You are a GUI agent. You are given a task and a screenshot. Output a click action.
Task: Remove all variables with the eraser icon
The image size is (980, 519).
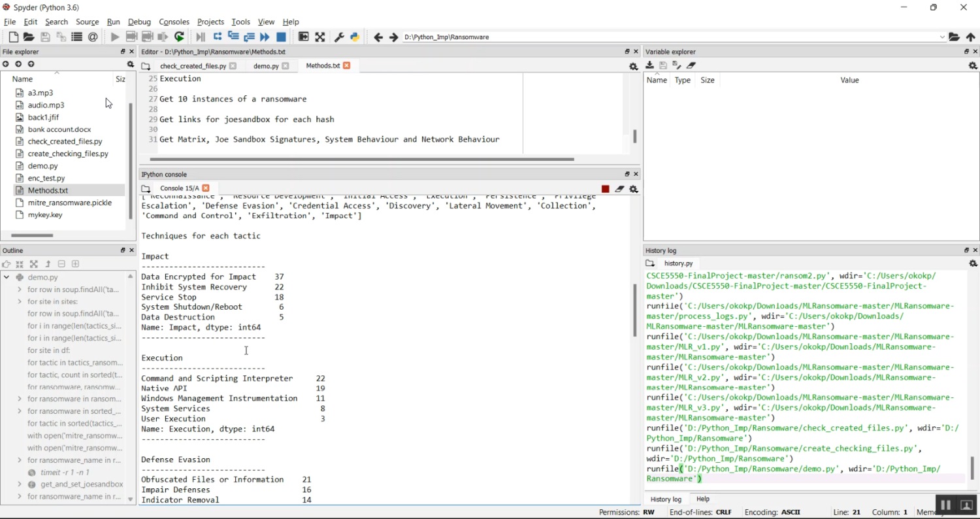tap(691, 65)
